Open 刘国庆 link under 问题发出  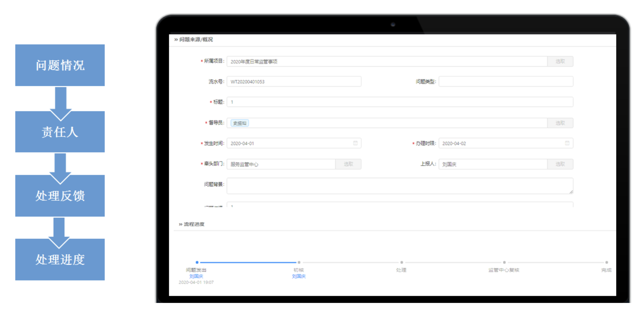coord(196,276)
